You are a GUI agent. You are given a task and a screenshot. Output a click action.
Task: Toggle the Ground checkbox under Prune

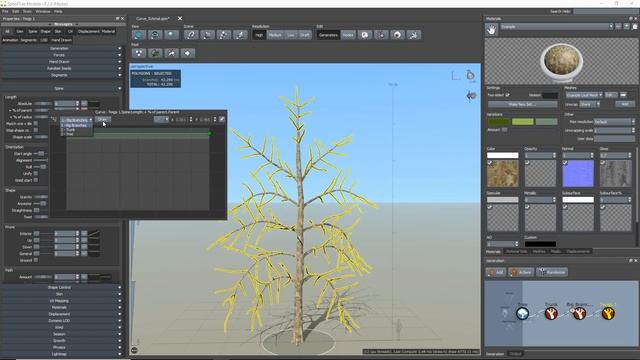[36, 260]
